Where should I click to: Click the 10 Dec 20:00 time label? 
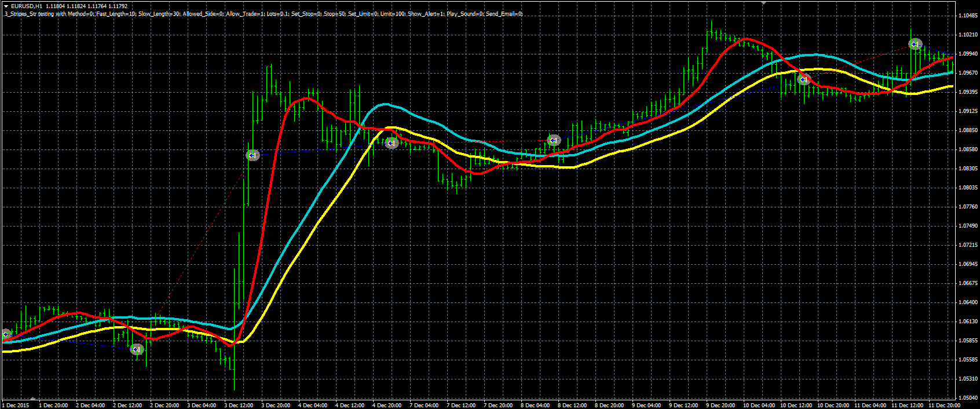tap(833, 405)
